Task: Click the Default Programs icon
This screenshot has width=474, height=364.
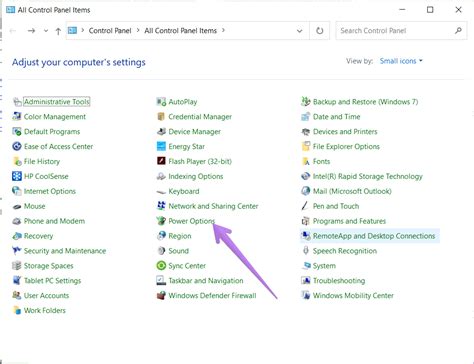Action: pyautogui.click(x=17, y=132)
